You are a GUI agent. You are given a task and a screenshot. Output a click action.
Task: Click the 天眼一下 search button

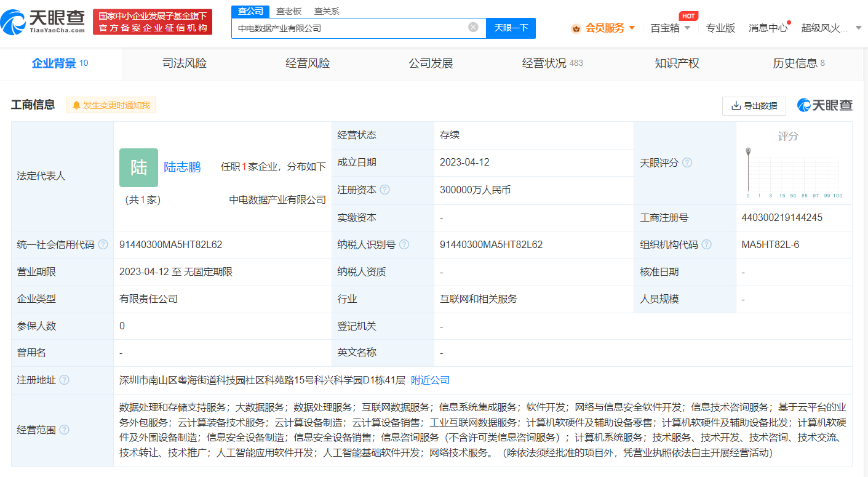511,28
